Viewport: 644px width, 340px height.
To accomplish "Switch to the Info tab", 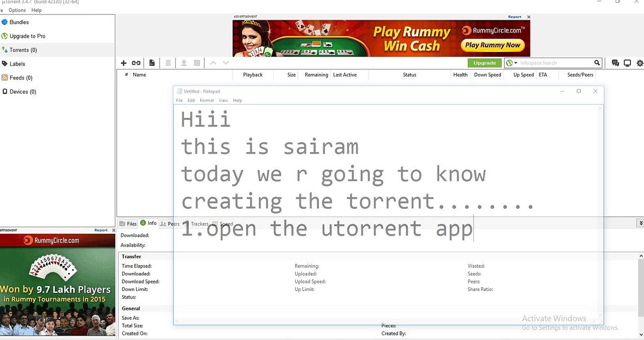I will point(148,223).
